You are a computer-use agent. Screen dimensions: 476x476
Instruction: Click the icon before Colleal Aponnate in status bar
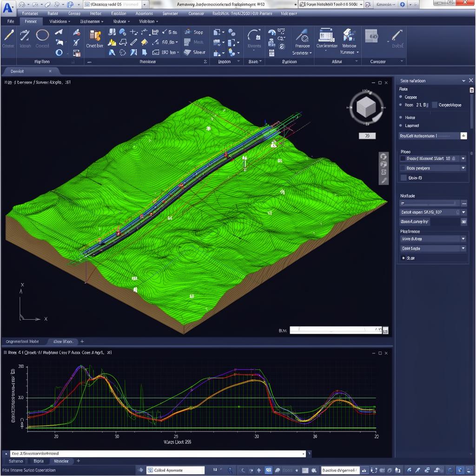(150, 470)
